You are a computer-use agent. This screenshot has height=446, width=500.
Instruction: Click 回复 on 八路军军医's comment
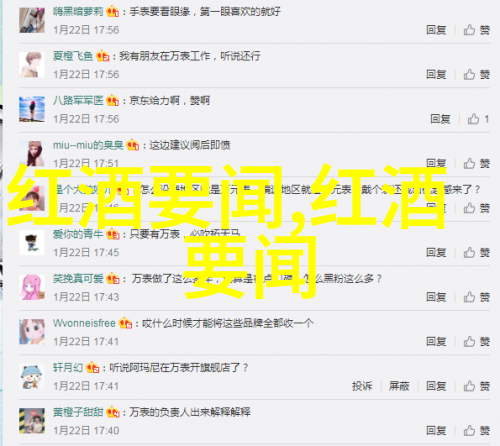(x=440, y=119)
